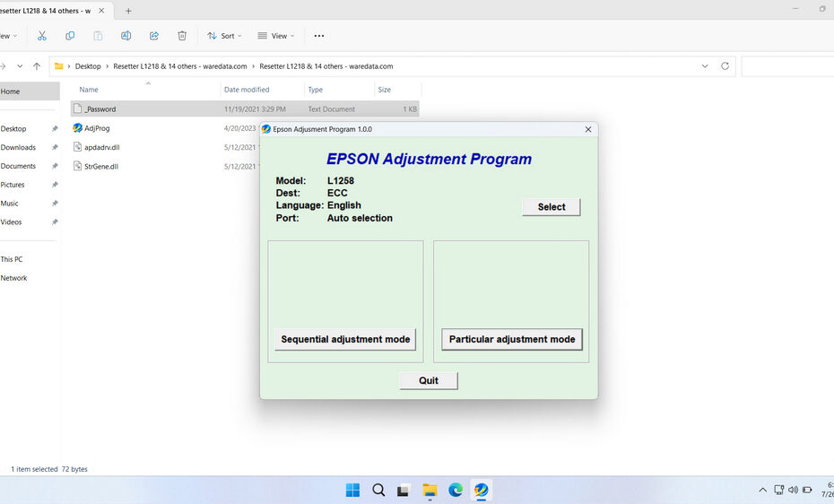Sort files by the Type column header
Viewport: 834px width, 504px height.
(316, 90)
